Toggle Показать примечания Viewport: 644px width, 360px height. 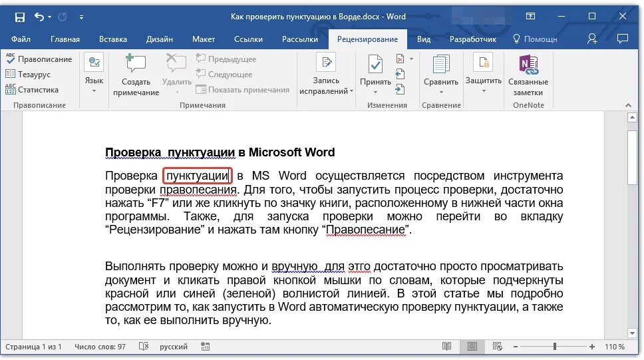click(242, 90)
